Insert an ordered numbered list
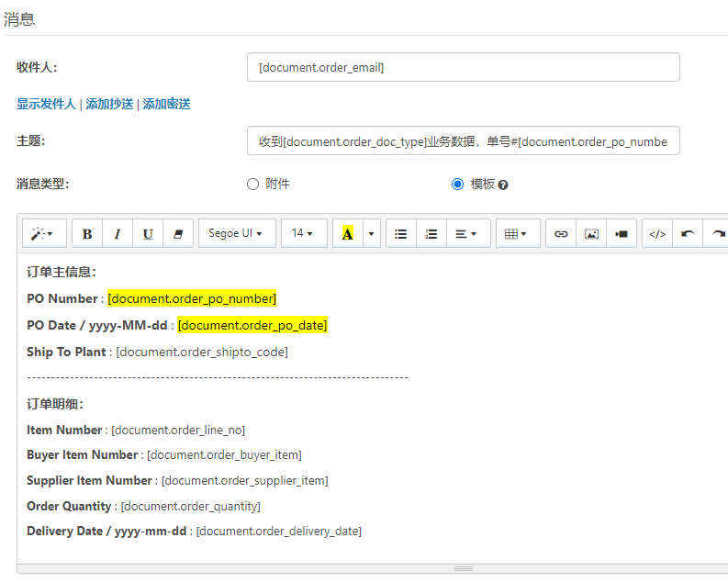 click(431, 233)
